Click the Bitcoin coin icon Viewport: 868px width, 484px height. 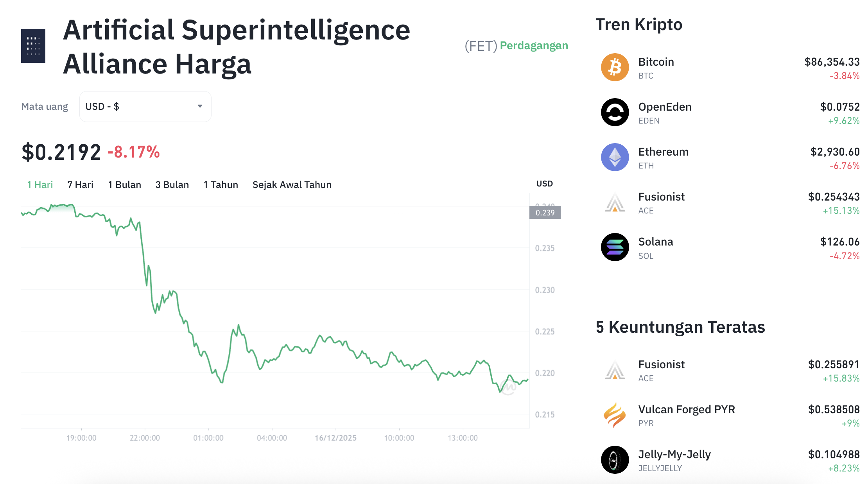click(615, 67)
